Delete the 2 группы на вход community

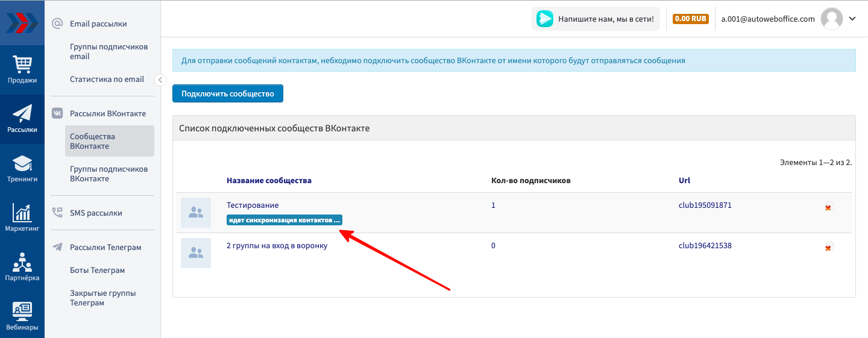click(x=828, y=247)
